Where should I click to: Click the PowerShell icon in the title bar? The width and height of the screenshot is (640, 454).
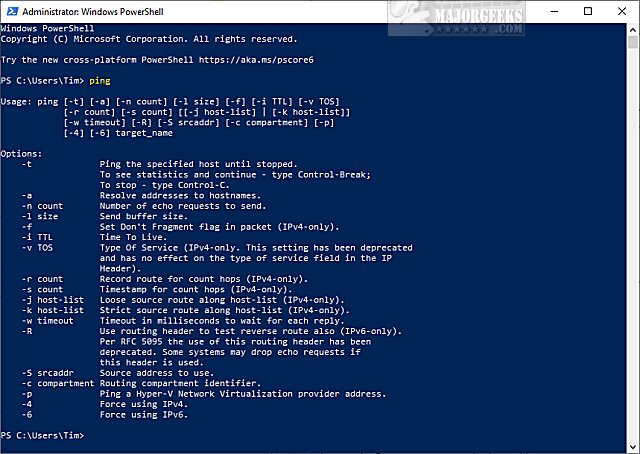10,10
